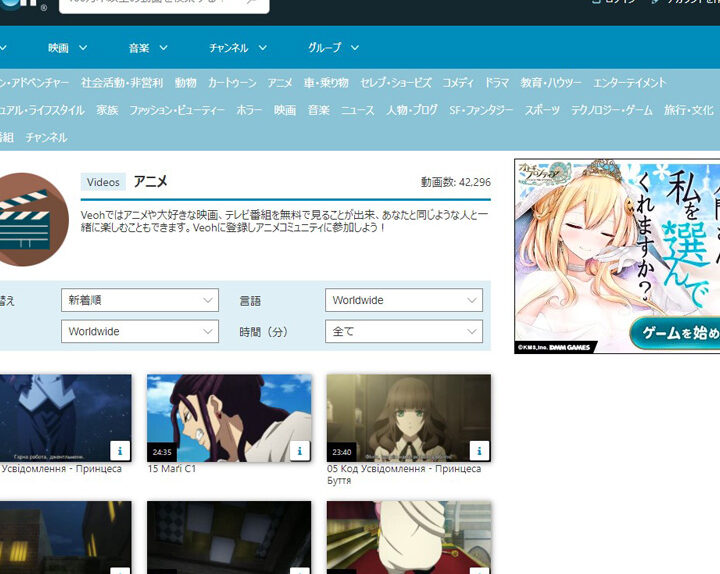
Task: Select the SF・ファンタジー category
Action: 481,110
